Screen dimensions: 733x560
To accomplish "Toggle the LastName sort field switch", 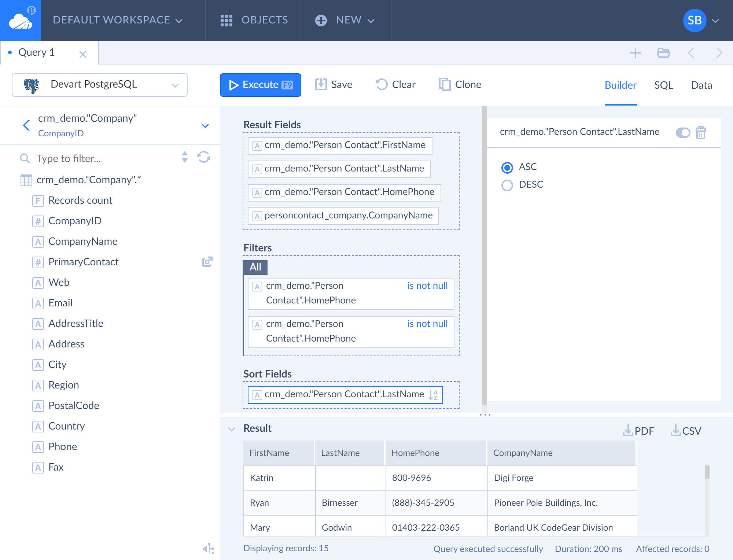I will click(683, 132).
